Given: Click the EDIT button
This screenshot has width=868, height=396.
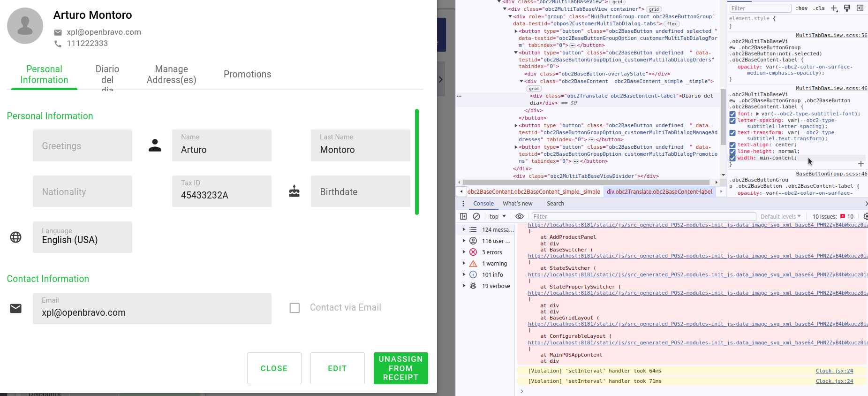Looking at the screenshot, I should (338, 368).
